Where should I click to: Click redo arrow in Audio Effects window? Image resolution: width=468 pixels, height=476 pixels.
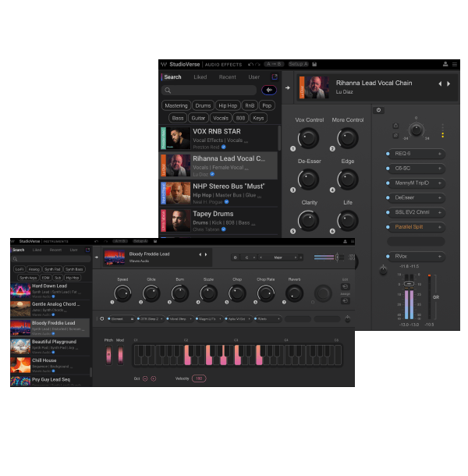coord(258,64)
